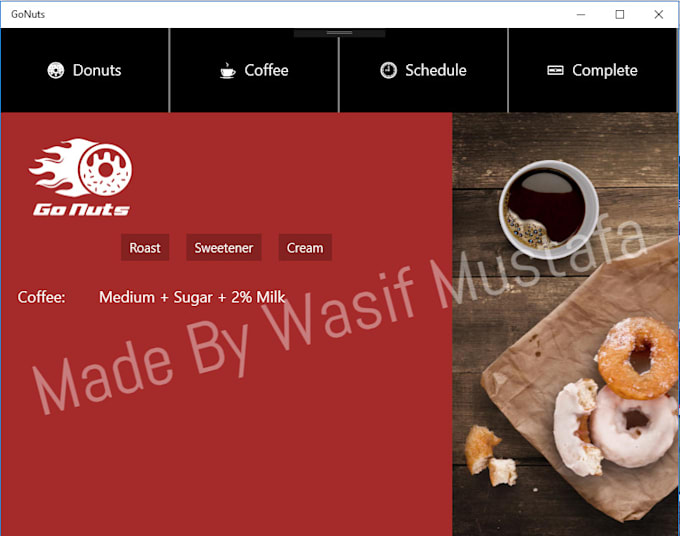Click the small gray handle bar at top center
This screenshot has height=536, width=680.
pos(339,33)
